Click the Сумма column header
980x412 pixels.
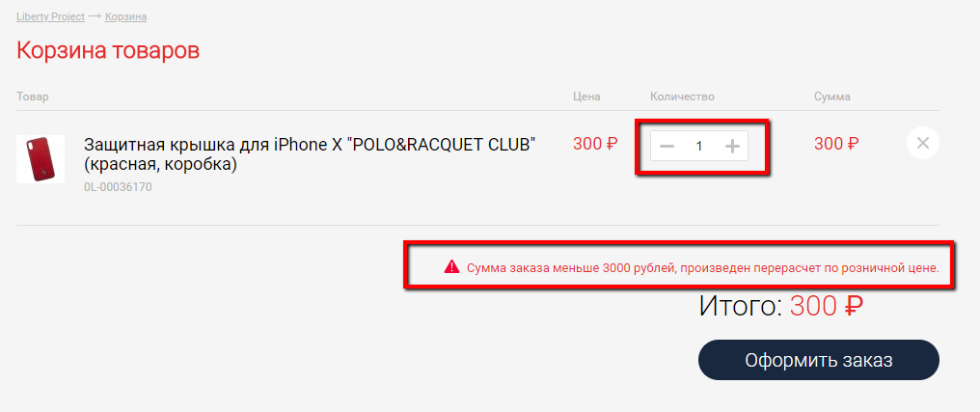coord(831,96)
